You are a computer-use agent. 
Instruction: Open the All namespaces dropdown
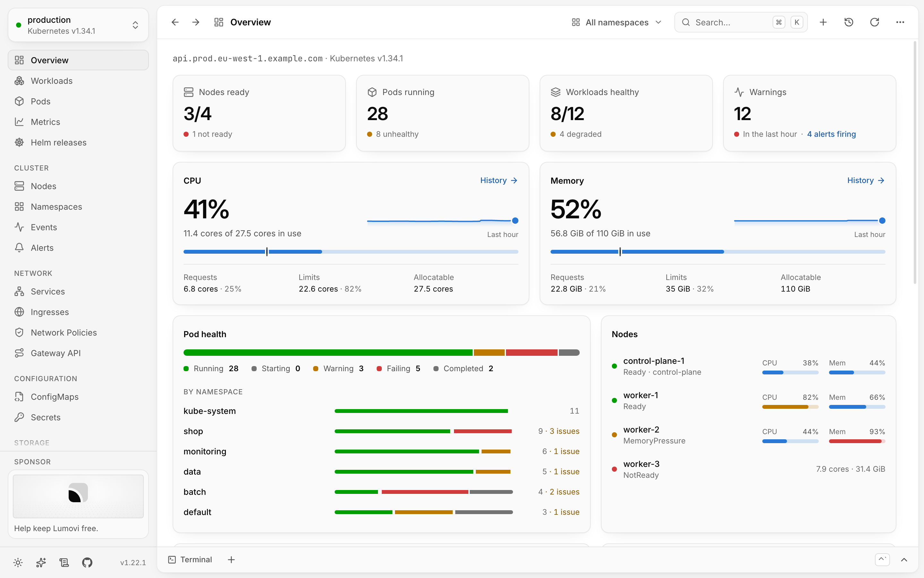pyautogui.click(x=617, y=22)
